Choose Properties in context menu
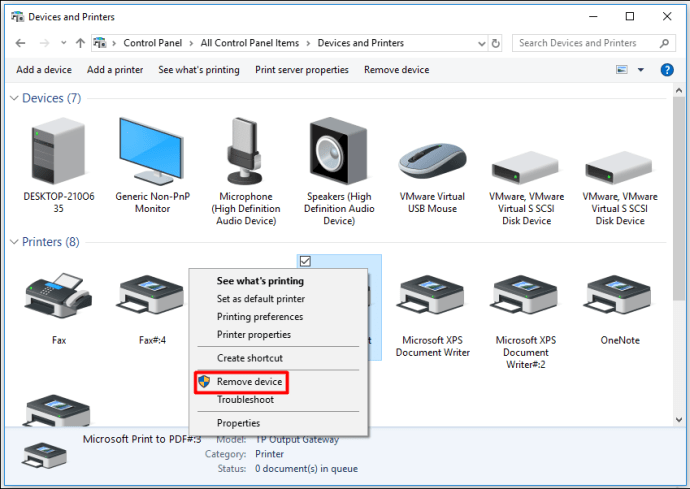The width and height of the screenshot is (690, 489). pos(238,423)
